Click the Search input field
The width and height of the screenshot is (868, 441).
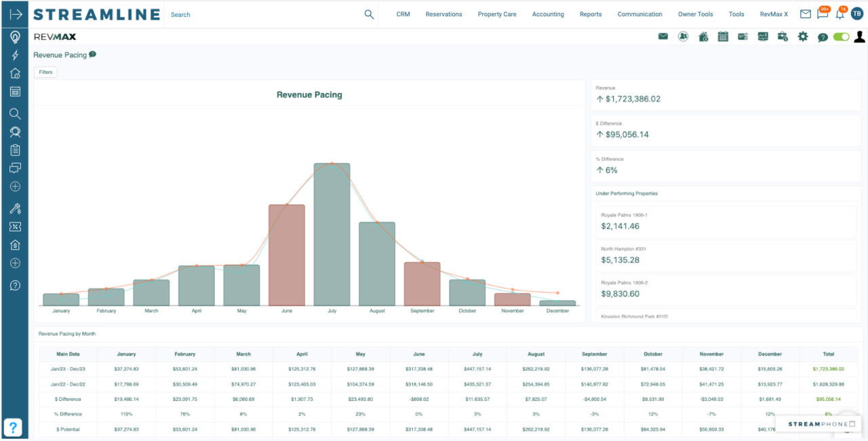pos(258,14)
